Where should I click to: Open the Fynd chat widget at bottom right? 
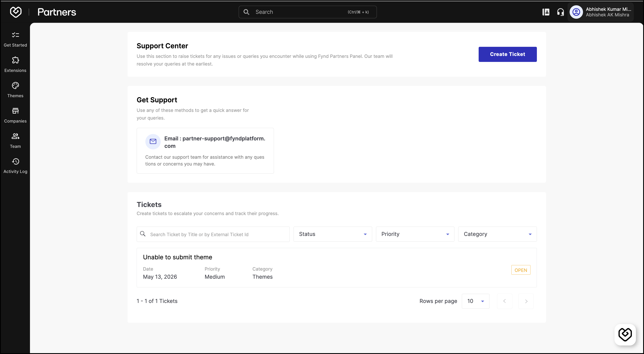tap(625, 334)
